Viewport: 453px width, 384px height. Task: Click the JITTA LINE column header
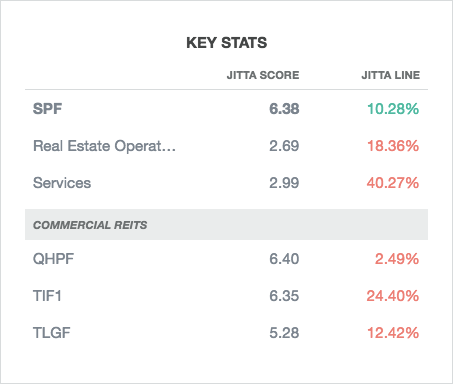391,75
